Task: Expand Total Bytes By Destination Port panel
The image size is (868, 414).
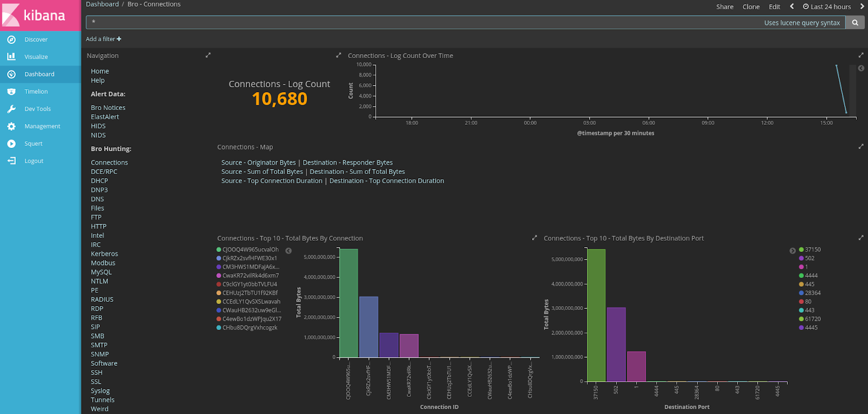Action: coord(860,238)
